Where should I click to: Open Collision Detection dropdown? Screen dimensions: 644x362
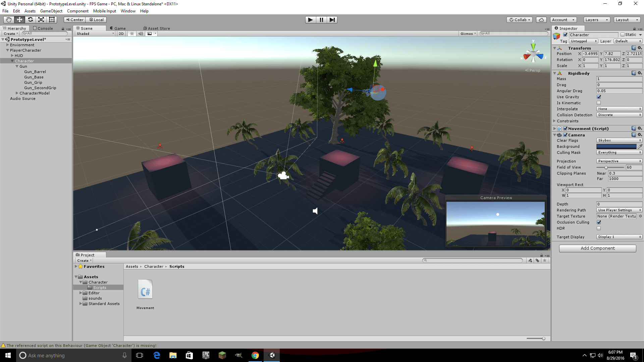[619, 115]
